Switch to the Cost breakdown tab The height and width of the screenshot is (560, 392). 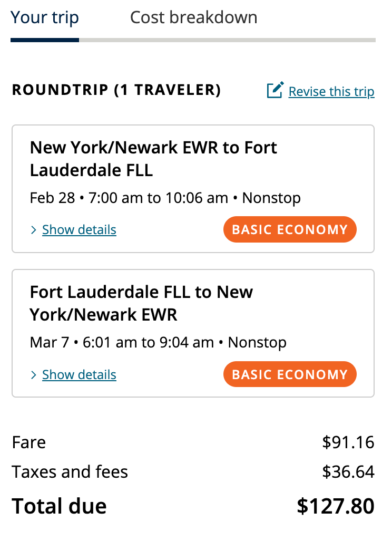[x=193, y=17]
